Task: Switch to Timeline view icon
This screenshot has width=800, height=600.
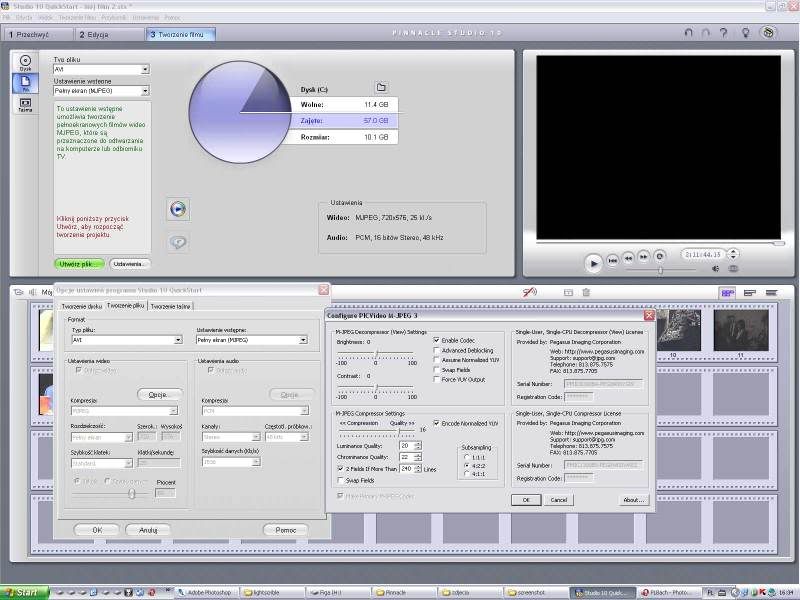Action: pos(749,293)
